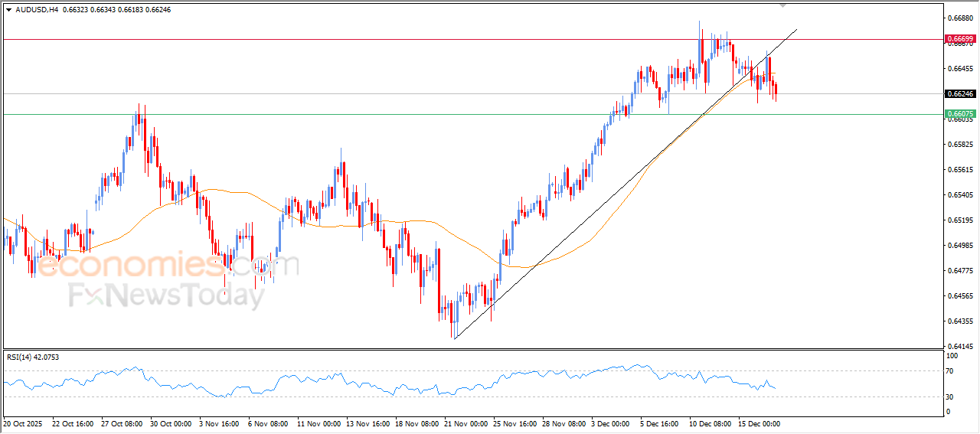Click the FxNewsToday watermark text
The image size is (980, 434).
[166, 295]
